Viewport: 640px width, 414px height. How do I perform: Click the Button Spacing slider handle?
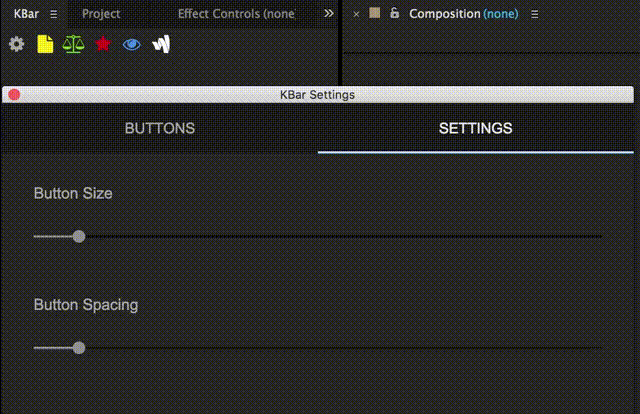pos(79,348)
